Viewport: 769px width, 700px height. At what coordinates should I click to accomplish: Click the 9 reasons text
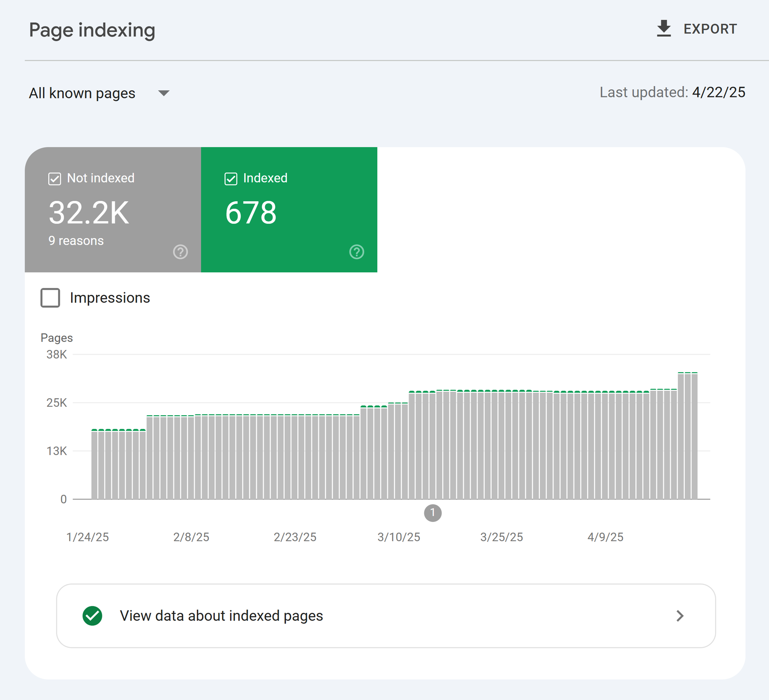pyautogui.click(x=76, y=241)
